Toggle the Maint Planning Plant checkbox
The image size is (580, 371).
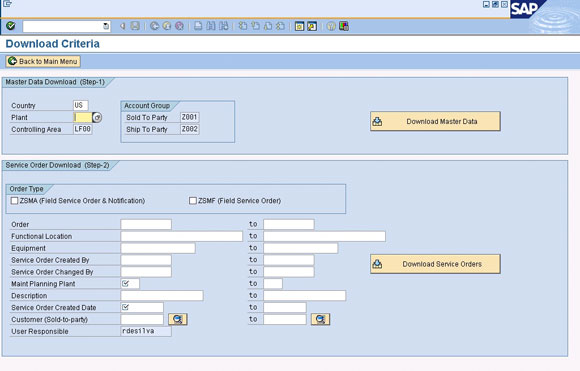(125, 284)
